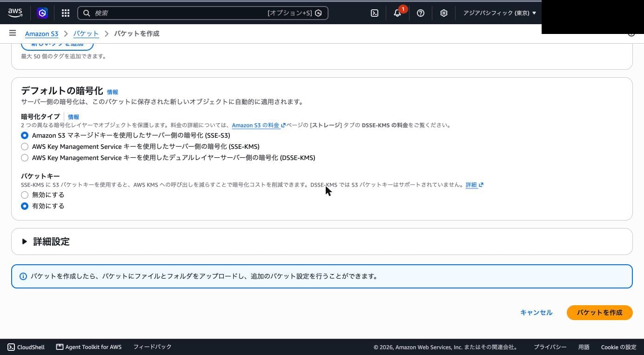Open Agent Toolkit for AWS
The width and height of the screenshot is (644, 355).
[89, 347]
